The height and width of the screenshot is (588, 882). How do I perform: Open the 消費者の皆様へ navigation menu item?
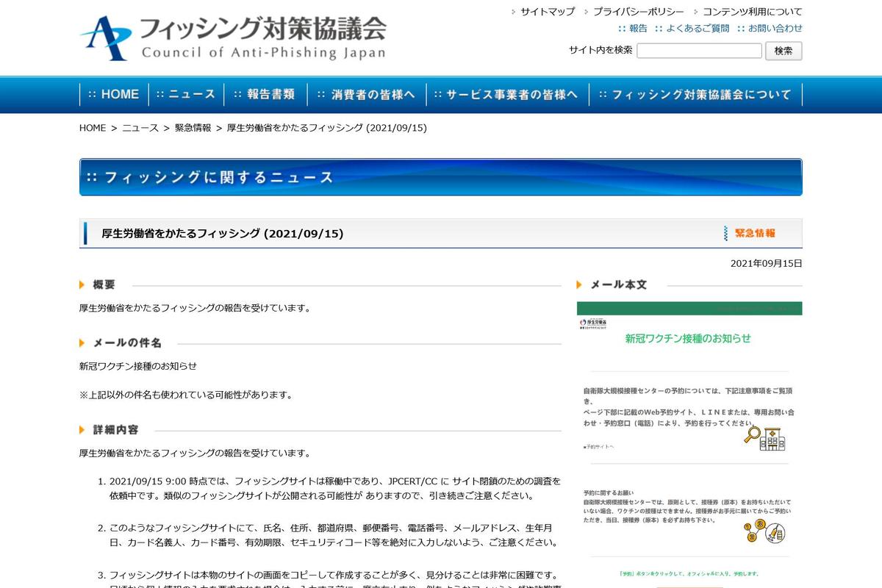pos(366,94)
